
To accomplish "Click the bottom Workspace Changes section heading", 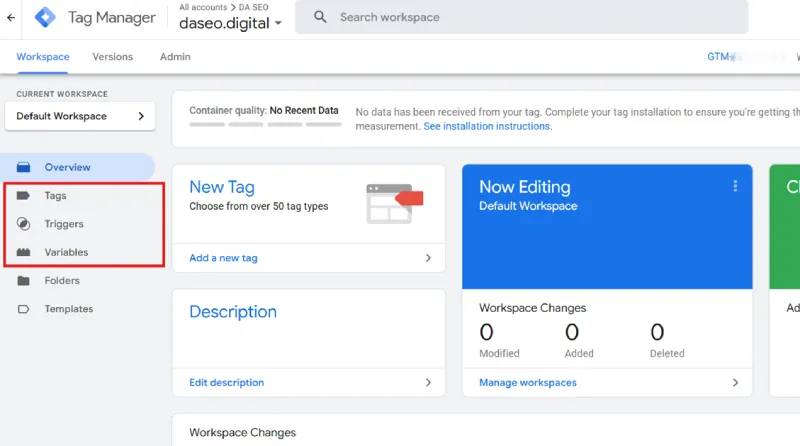I will click(x=242, y=433).
